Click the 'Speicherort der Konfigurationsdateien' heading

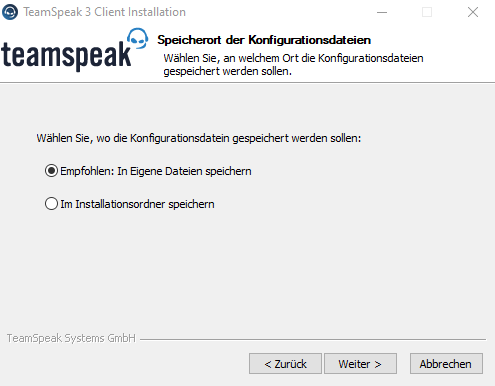[264, 40]
